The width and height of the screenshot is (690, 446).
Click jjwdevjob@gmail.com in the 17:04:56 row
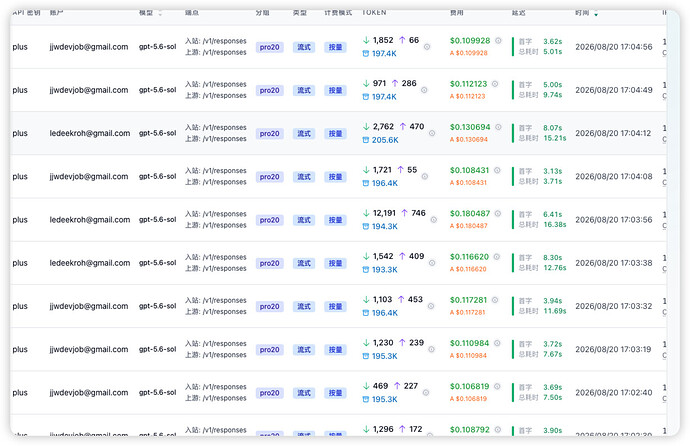[89, 47]
